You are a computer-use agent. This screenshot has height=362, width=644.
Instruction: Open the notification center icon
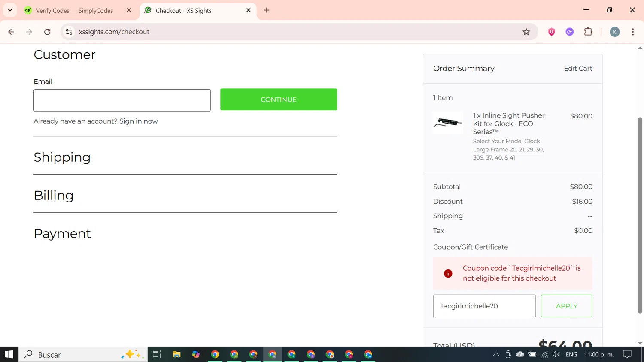(x=627, y=354)
